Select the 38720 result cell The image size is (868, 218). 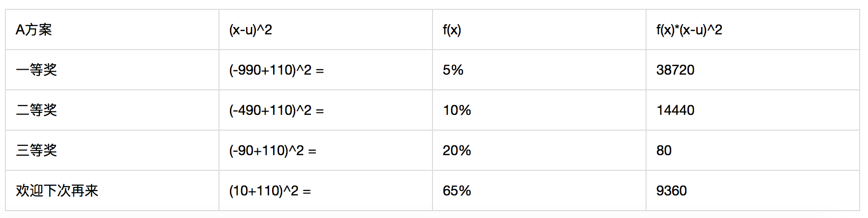coord(675,70)
